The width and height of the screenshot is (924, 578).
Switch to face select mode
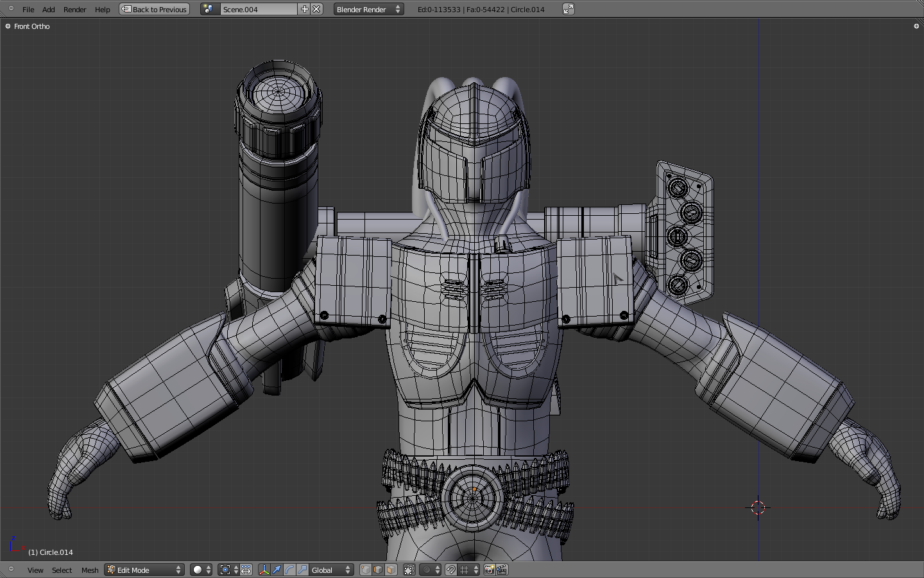(x=391, y=570)
